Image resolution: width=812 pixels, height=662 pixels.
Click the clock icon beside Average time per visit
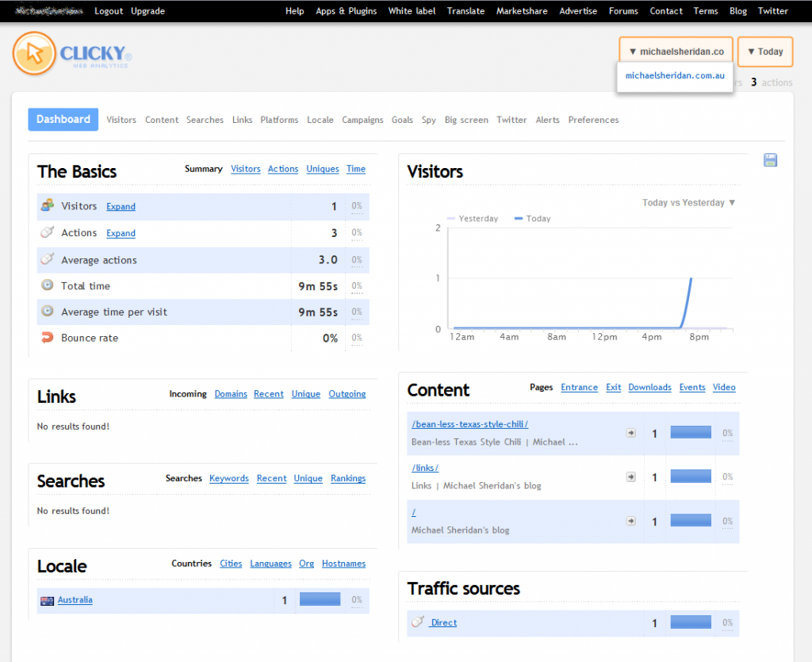click(x=47, y=311)
